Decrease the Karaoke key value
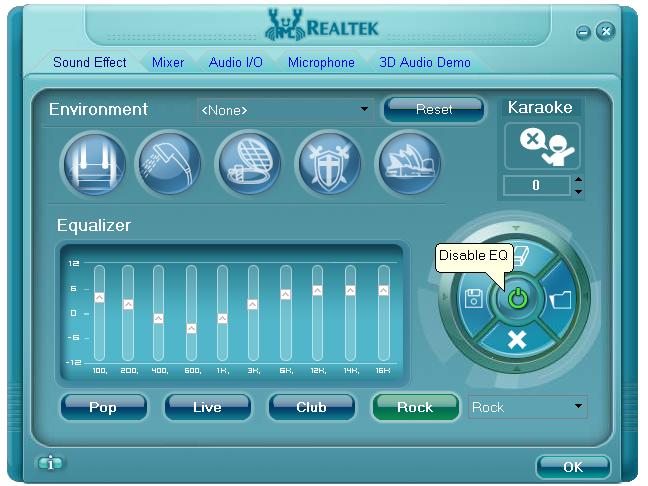Screen dimensions: 648x486 [x=579, y=191]
